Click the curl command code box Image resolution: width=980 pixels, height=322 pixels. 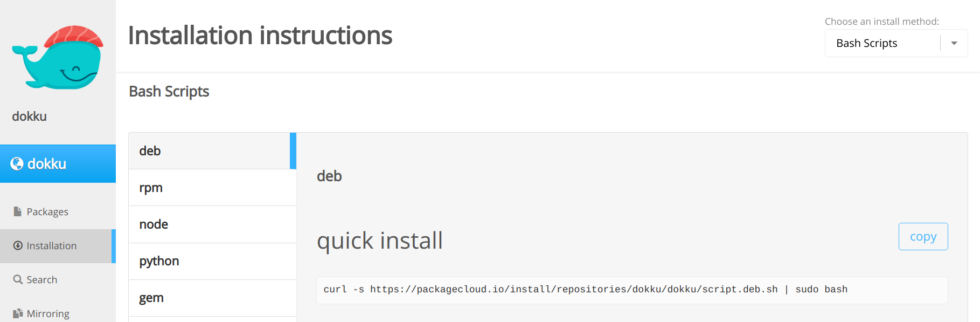632,290
